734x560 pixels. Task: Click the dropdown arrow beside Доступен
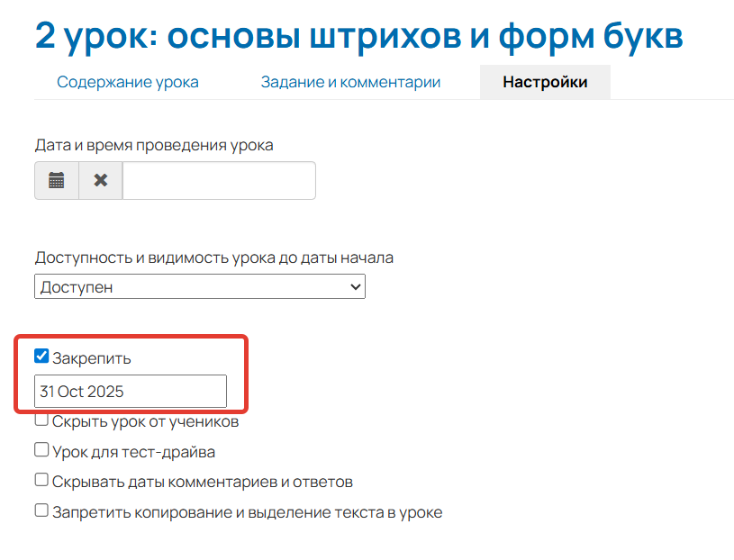pyautogui.click(x=355, y=286)
